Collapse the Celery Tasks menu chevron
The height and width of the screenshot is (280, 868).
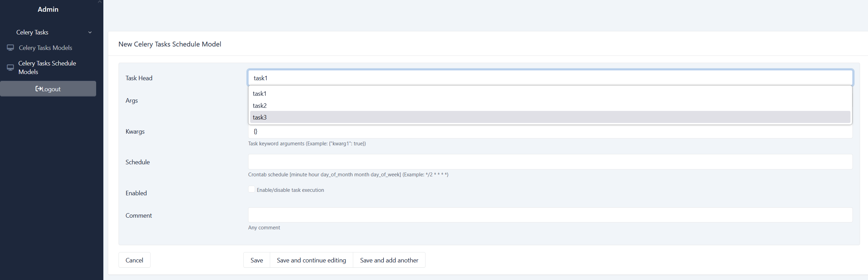90,32
